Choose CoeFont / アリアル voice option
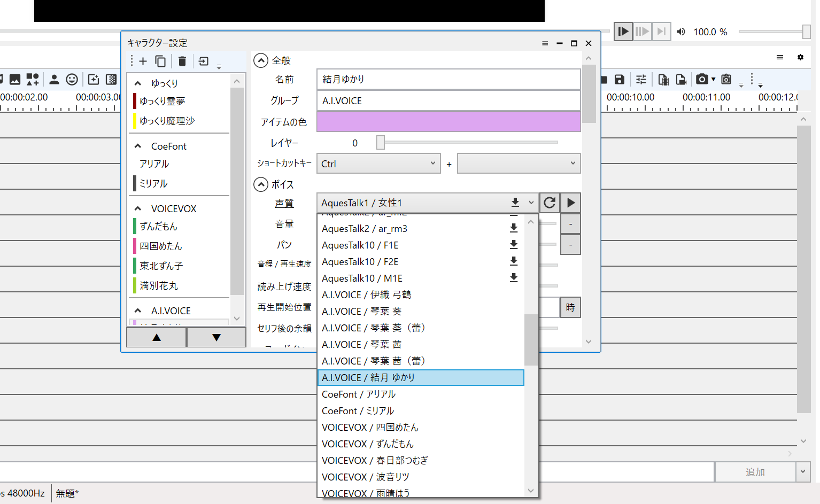 click(359, 394)
